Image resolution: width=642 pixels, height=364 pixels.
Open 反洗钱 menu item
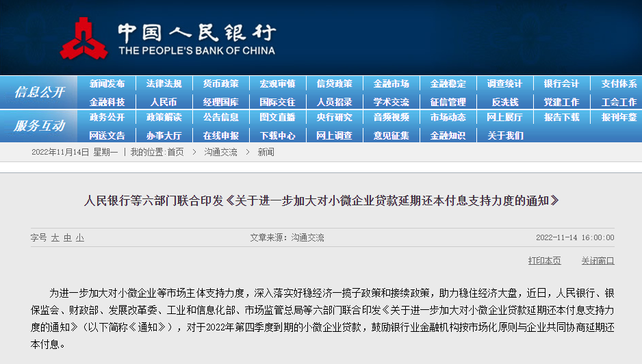click(x=505, y=102)
